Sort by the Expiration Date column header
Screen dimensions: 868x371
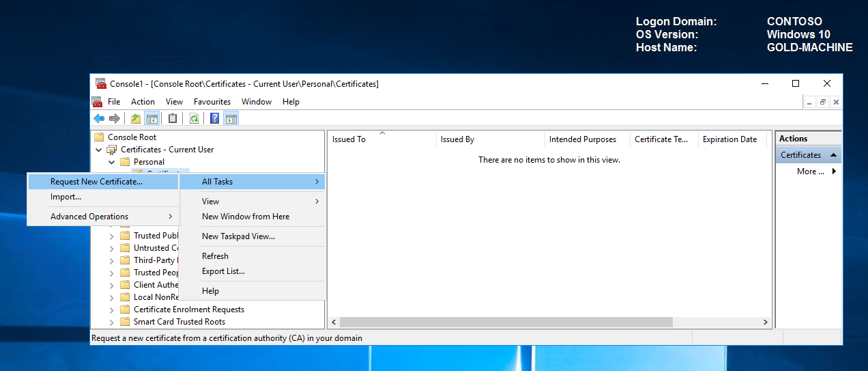point(734,139)
